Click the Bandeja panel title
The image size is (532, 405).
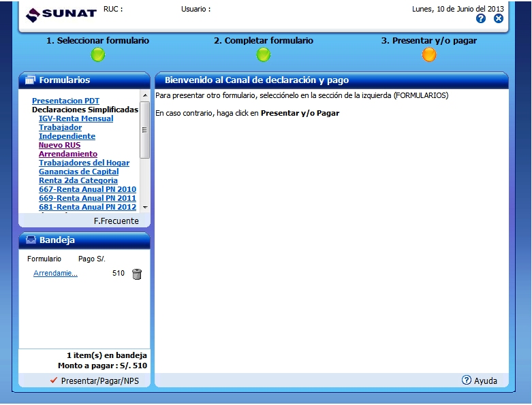click(x=57, y=240)
